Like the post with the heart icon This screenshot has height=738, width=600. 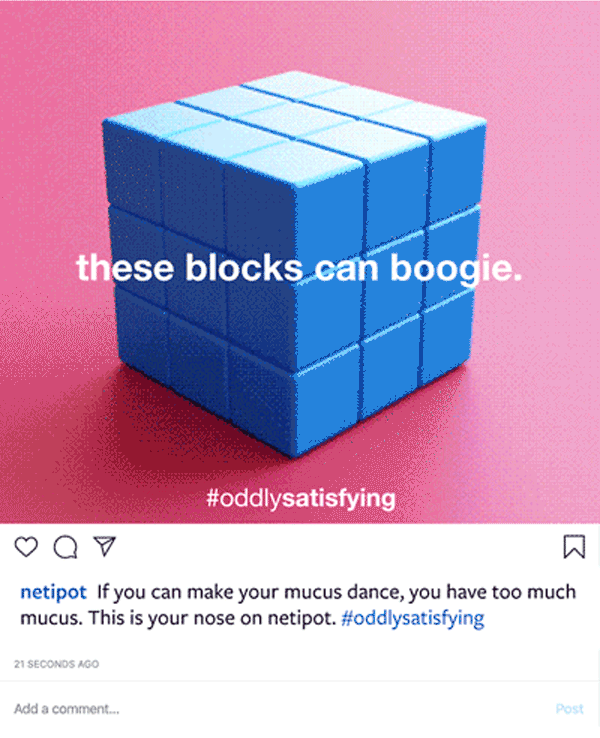tap(26, 547)
